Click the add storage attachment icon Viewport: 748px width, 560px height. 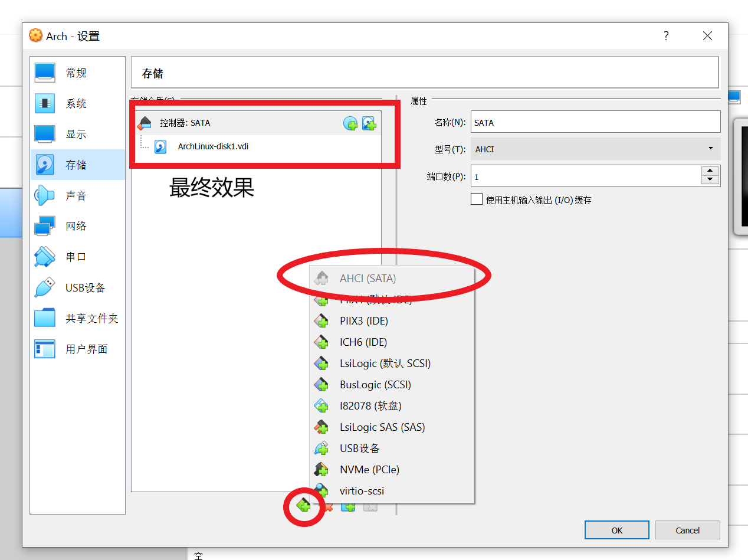[x=347, y=506]
